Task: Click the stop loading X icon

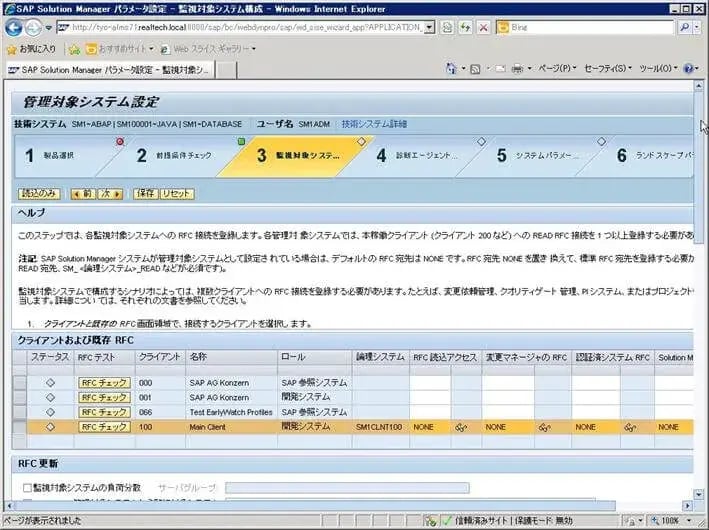Action: (484, 28)
